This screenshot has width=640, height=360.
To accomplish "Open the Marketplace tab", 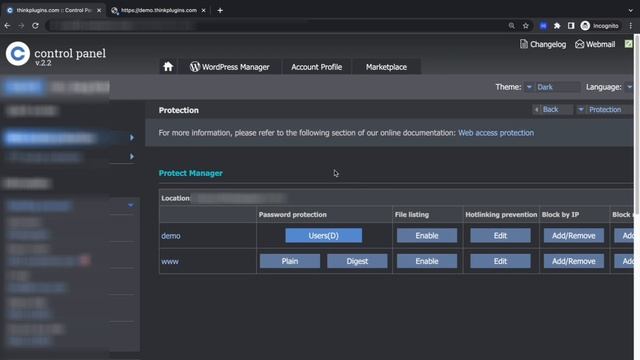I will (x=386, y=67).
